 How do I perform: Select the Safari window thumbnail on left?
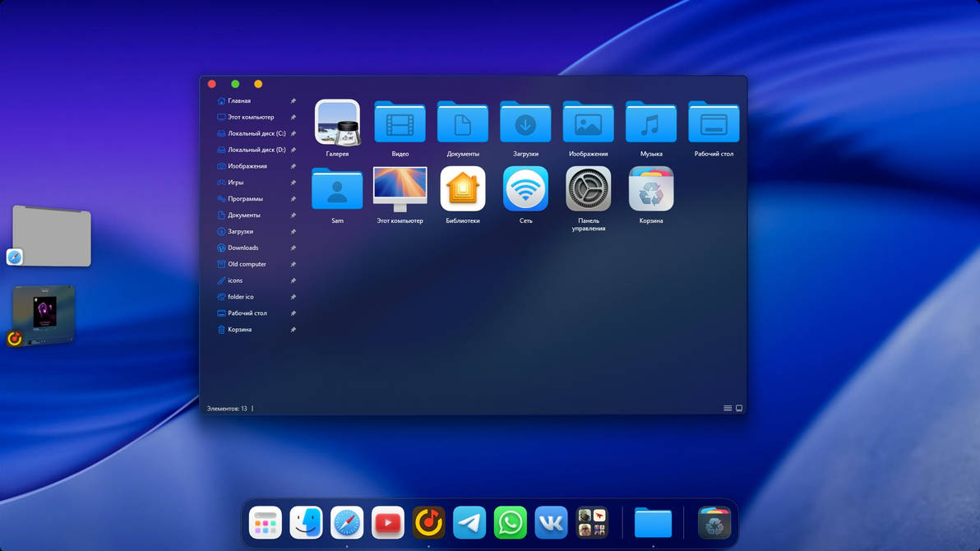(x=51, y=236)
